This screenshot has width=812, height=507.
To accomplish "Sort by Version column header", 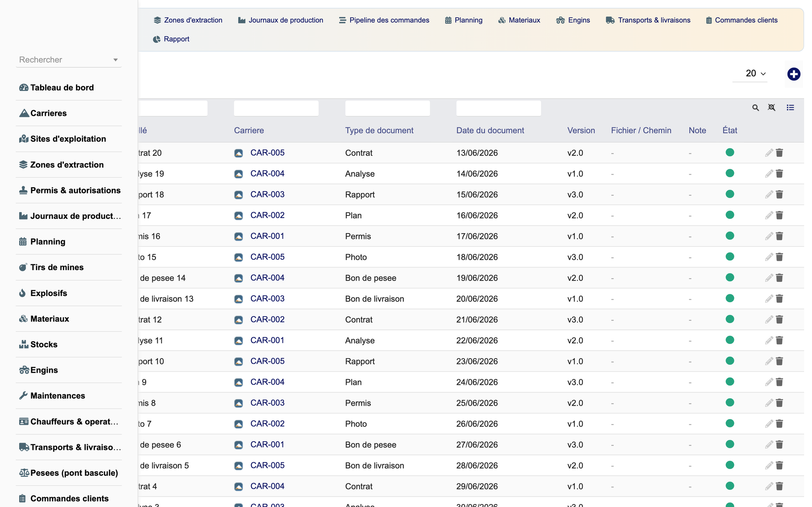I will click(x=581, y=131).
